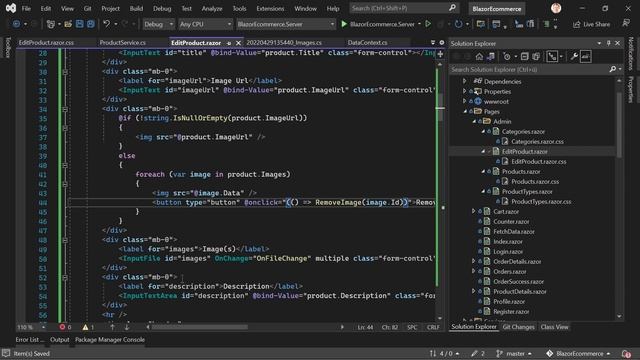Click the split editor plus icon
The width and height of the screenshot is (640, 360).
click(440, 53)
